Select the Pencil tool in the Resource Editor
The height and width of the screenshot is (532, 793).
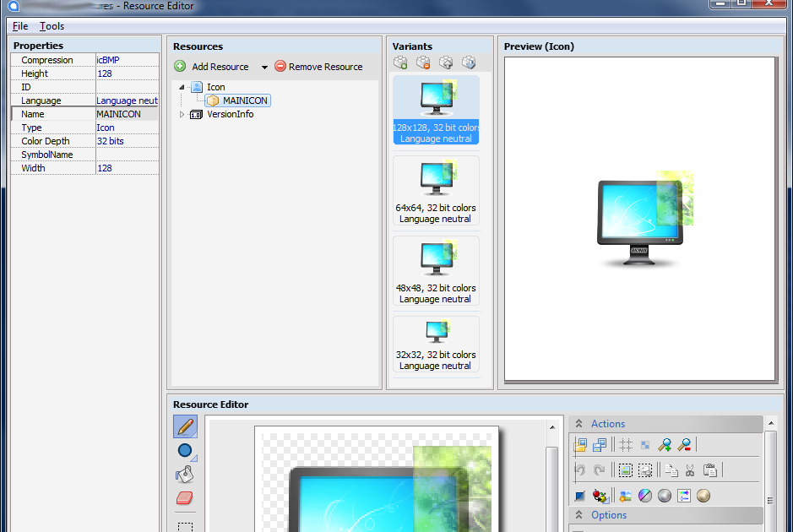(x=185, y=426)
